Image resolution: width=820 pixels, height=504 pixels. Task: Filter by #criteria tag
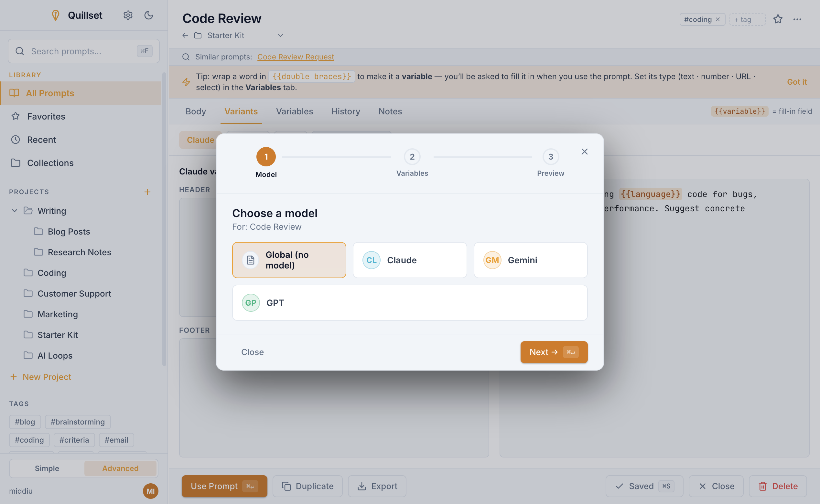[x=74, y=440]
